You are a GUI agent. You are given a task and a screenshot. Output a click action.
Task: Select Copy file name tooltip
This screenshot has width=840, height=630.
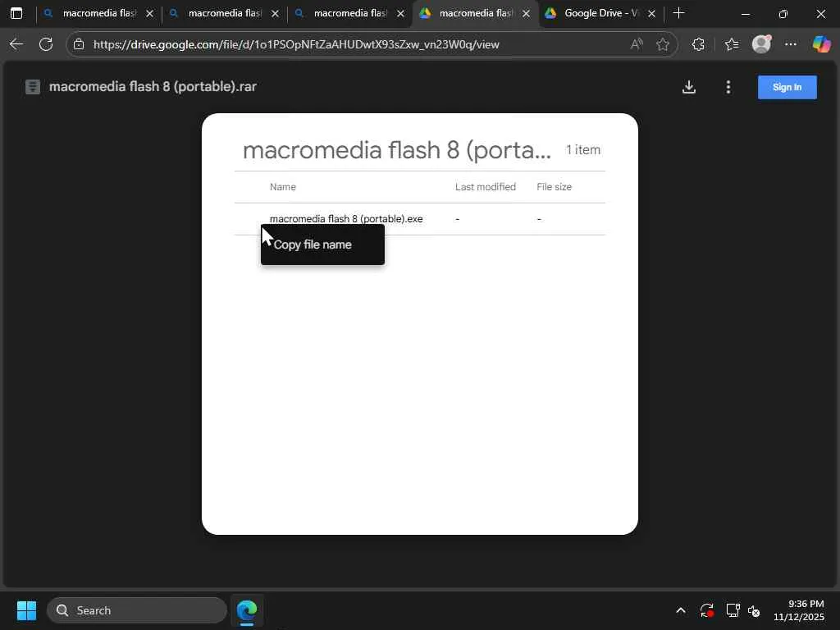pos(322,244)
